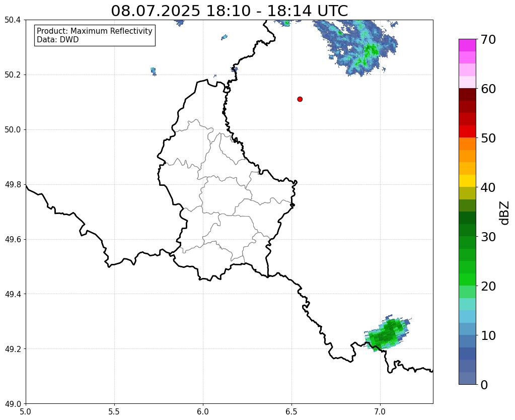The height and width of the screenshot is (420, 515).
Task: Click the colorbar tick label 10
Action: [x=488, y=335]
